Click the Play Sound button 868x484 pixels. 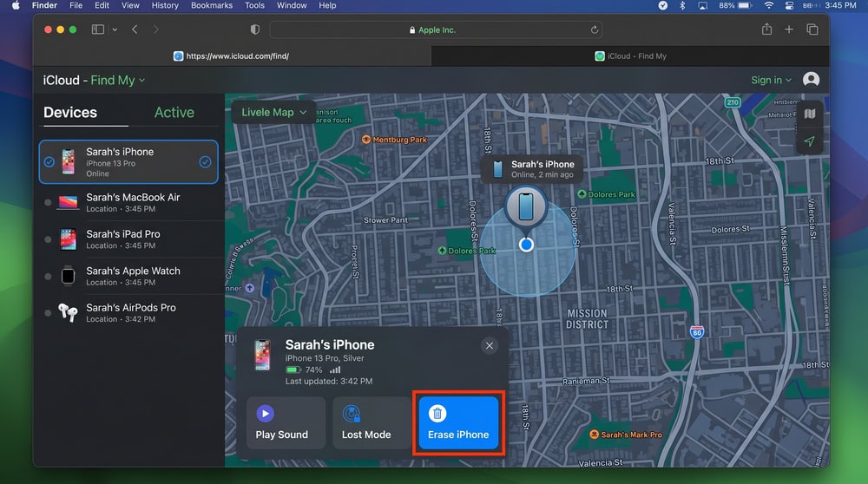[286, 423]
